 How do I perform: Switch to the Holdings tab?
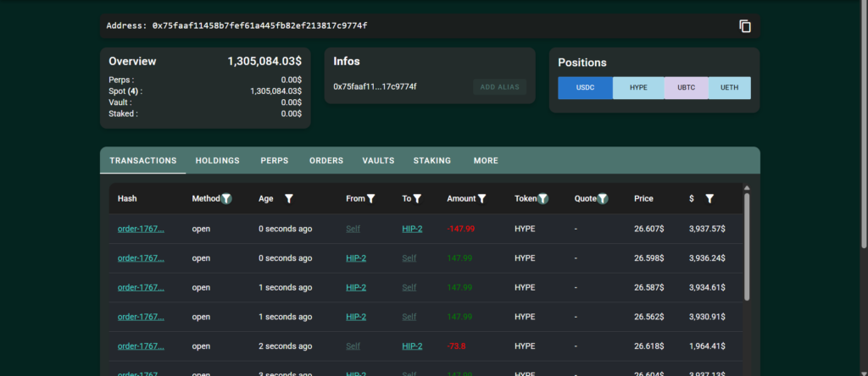click(217, 161)
